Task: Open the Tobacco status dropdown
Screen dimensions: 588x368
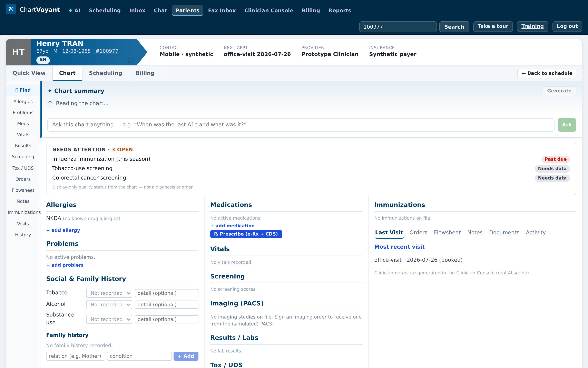Action: pyautogui.click(x=109, y=293)
